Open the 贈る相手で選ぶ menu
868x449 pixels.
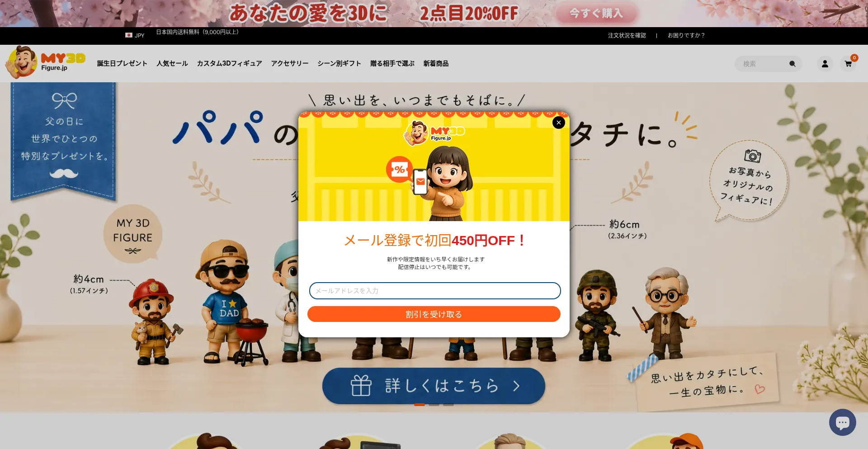click(392, 63)
